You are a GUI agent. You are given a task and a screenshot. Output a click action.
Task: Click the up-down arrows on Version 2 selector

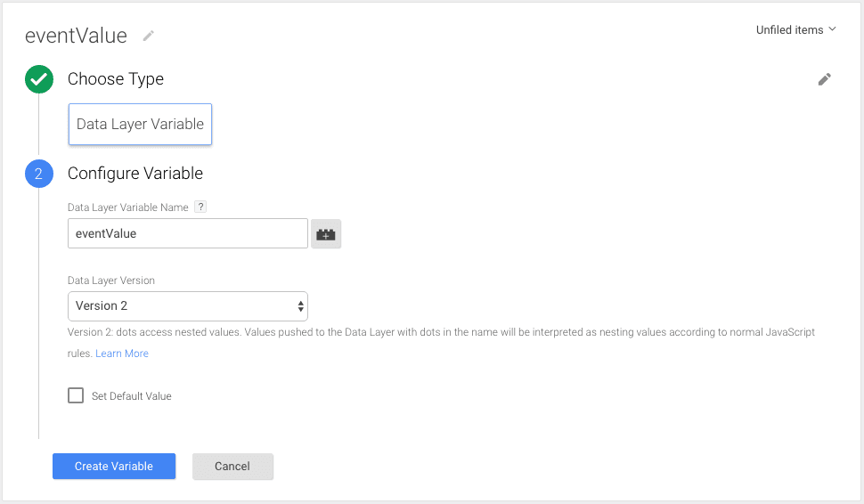click(300, 306)
